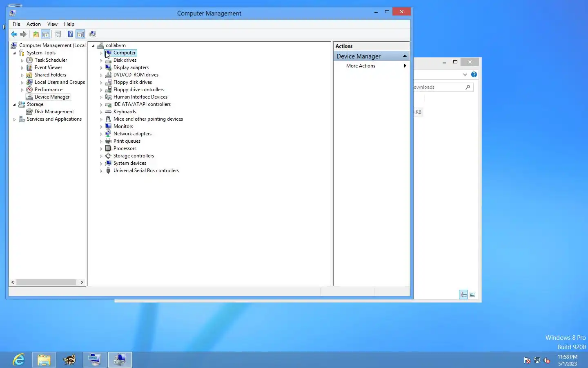Click the Help icon in the background Explorer window
This screenshot has height=368, width=588.
[474, 74]
